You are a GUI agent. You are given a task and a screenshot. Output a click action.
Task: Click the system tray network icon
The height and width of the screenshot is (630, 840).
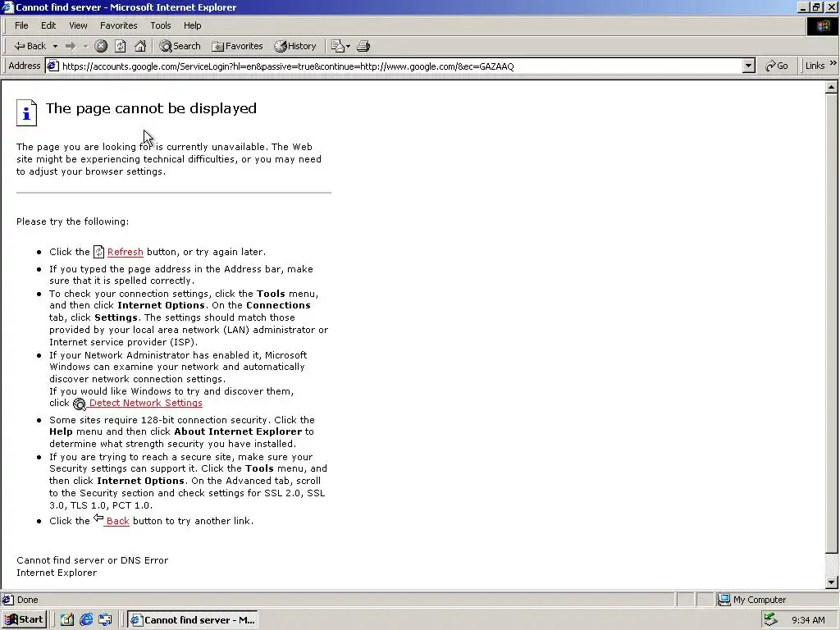click(770, 620)
